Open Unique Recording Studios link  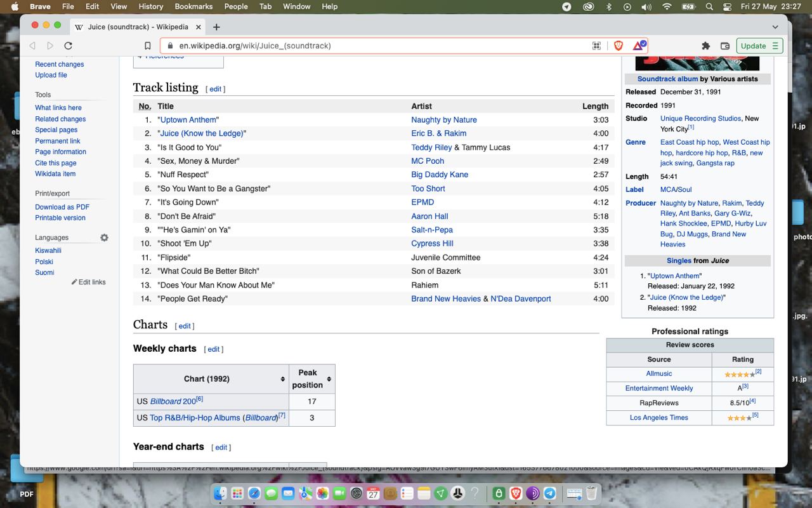700,119
